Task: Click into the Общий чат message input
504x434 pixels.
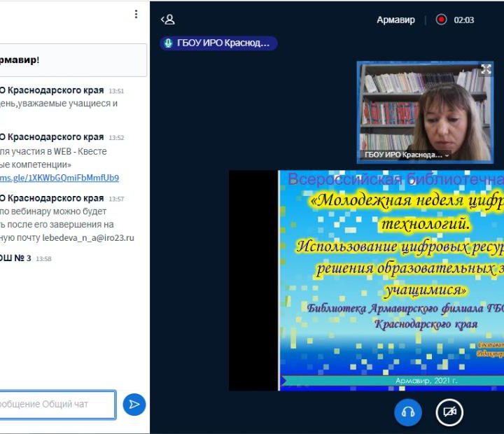Action: (x=56, y=404)
